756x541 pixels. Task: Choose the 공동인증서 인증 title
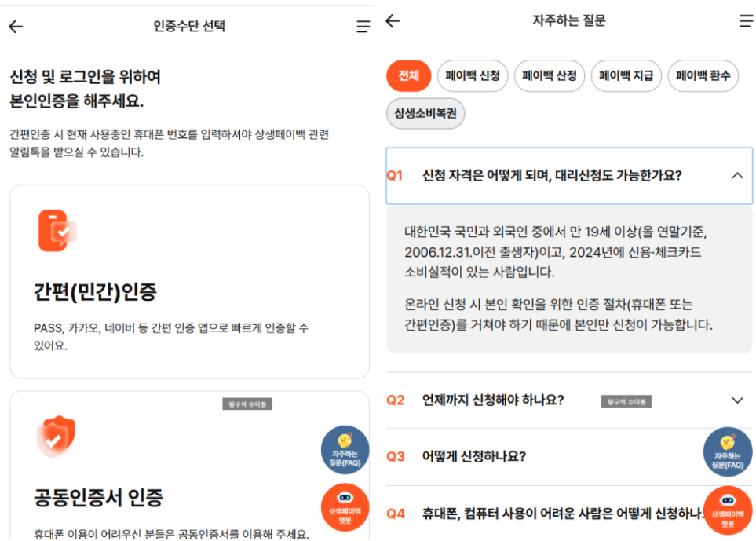click(x=98, y=497)
